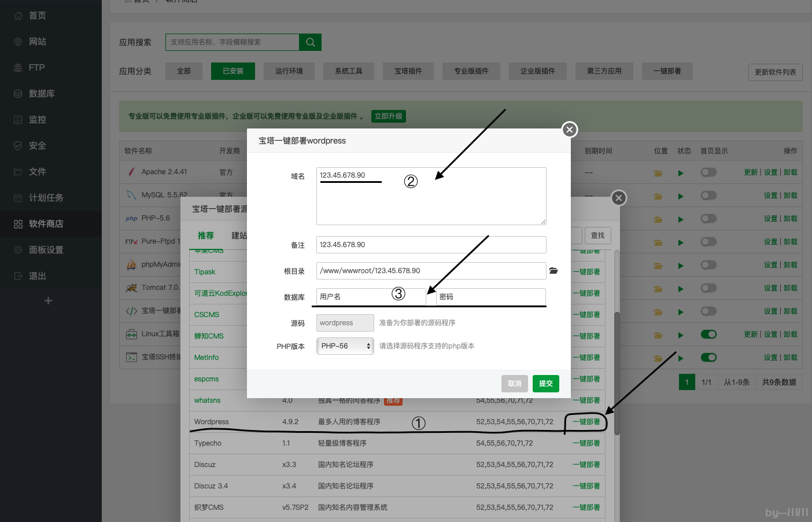The width and height of the screenshot is (812, 522).
Task: Click the database 密码 field
Action: tap(491, 297)
